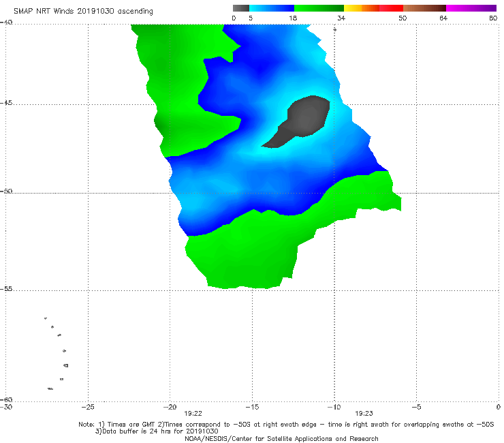The width and height of the screenshot is (504, 443).
Task: Click the longitude label '-10' on bottom axis
Action: pos(334,407)
